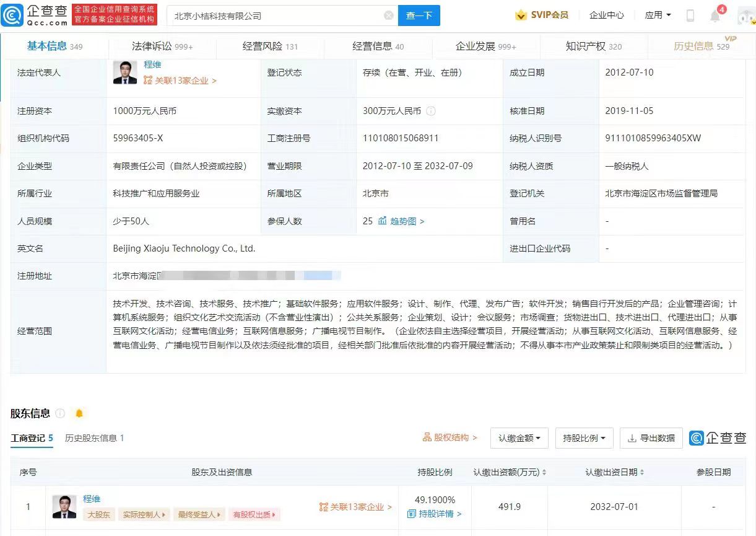
Task: Switch to 知识产权 tab
Action: tap(594, 46)
